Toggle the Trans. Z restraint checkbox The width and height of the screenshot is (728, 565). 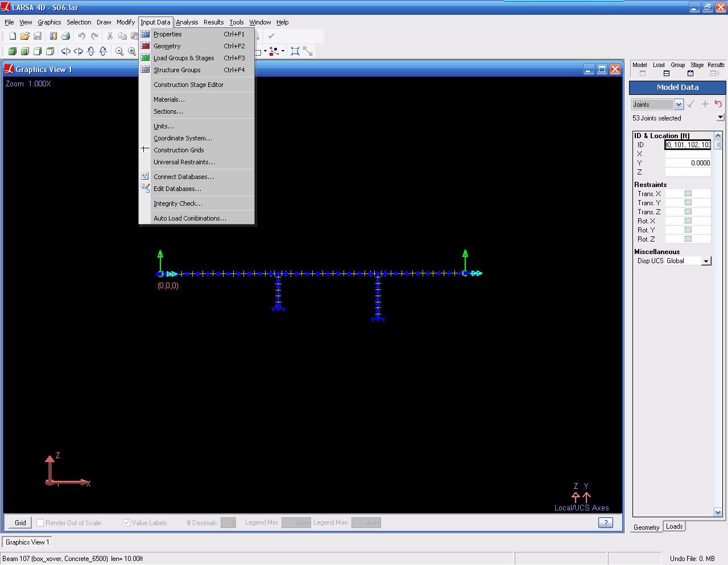pyautogui.click(x=688, y=211)
